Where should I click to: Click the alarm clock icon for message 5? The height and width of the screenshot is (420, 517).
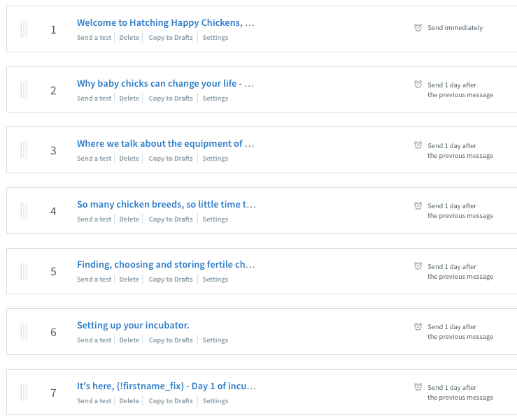pyautogui.click(x=418, y=266)
